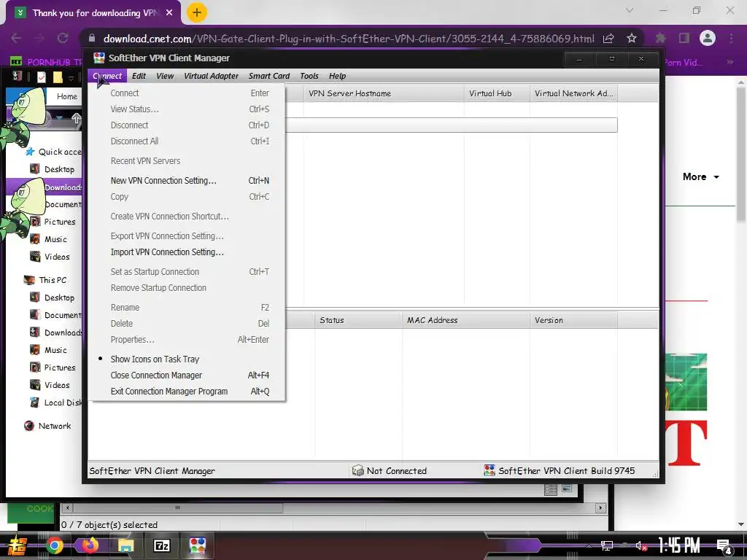Click the PORNHUB bookmark in bookmarks bar
The width and height of the screenshot is (747, 560).
pyautogui.click(x=47, y=62)
